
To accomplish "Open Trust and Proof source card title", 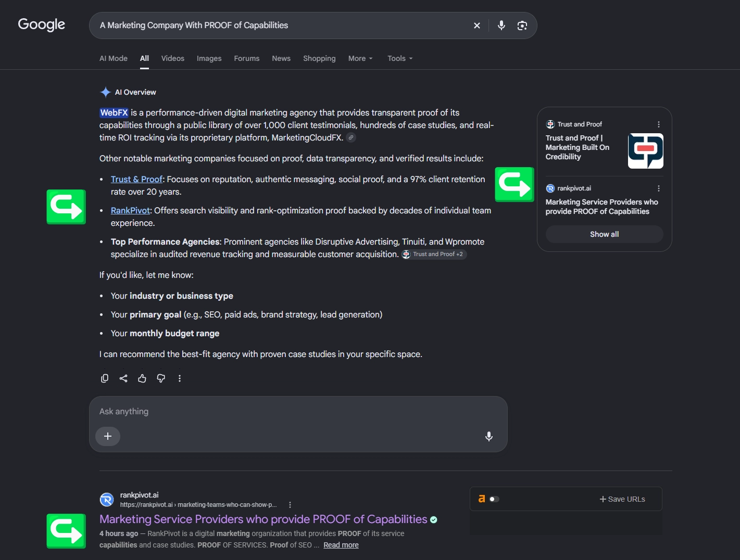I will point(578,147).
